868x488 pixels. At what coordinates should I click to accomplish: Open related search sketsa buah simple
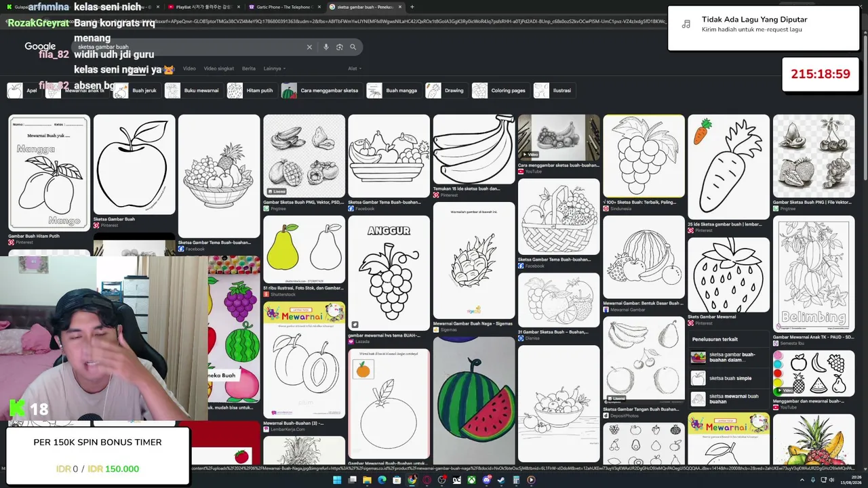tap(730, 378)
